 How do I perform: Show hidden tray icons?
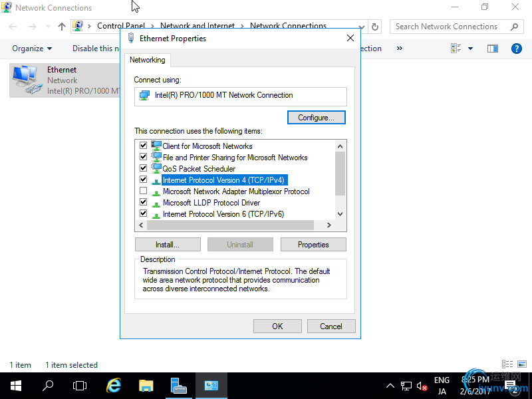[390, 386]
